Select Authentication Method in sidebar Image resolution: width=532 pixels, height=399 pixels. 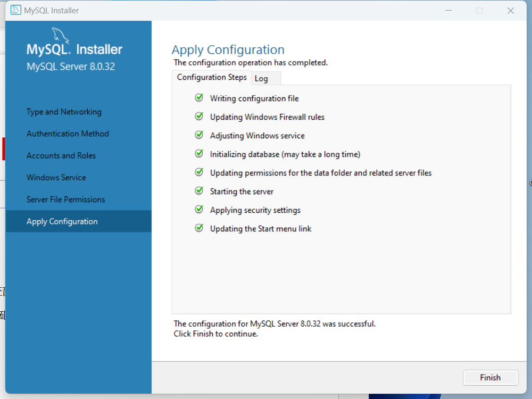click(68, 134)
